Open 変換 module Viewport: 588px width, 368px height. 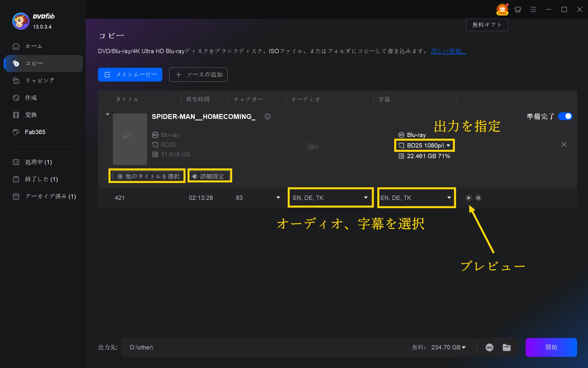pyautogui.click(x=44, y=115)
